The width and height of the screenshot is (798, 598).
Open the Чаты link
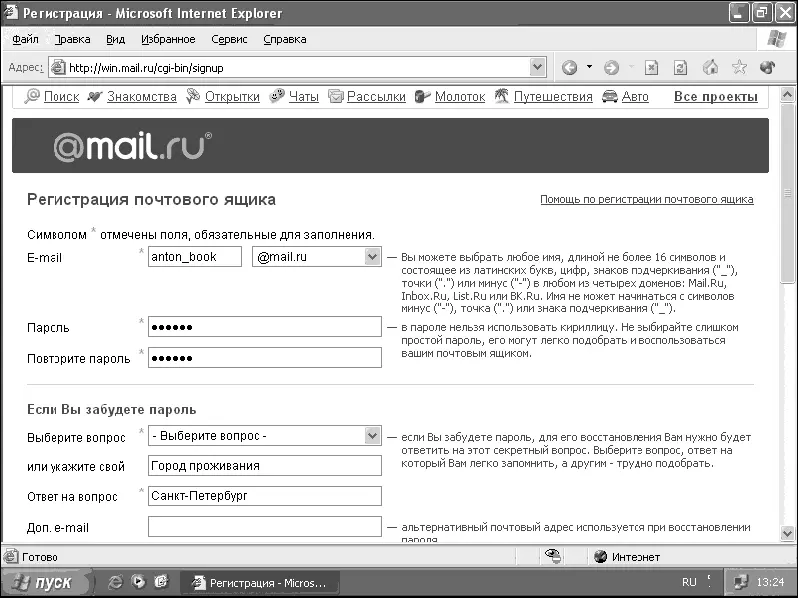304,96
